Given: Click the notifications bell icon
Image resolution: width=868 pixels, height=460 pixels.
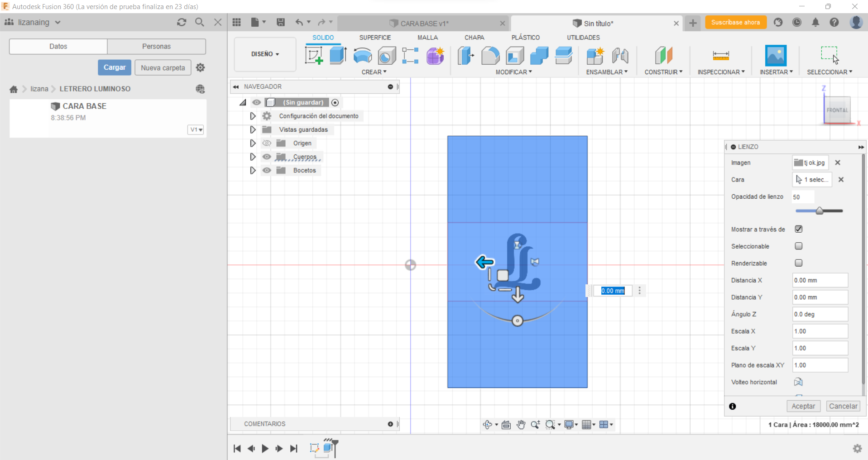Looking at the screenshot, I should [x=815, y=22].
